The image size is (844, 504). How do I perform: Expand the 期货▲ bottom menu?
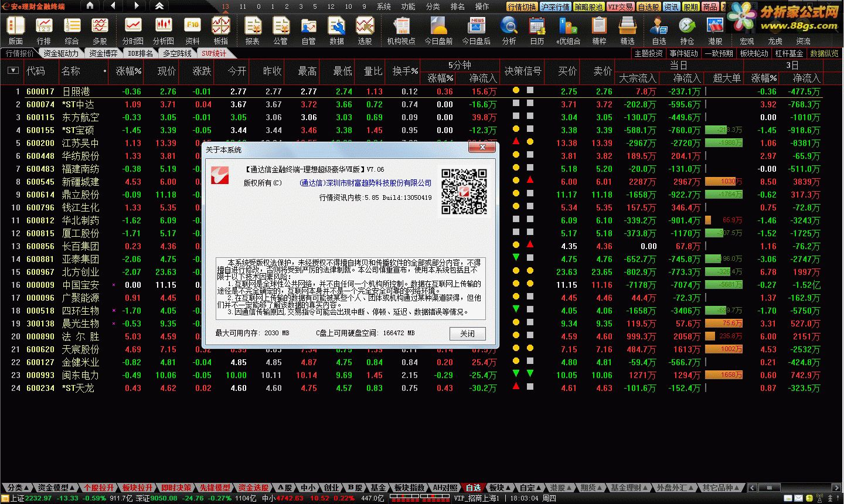tap(591, 488)
